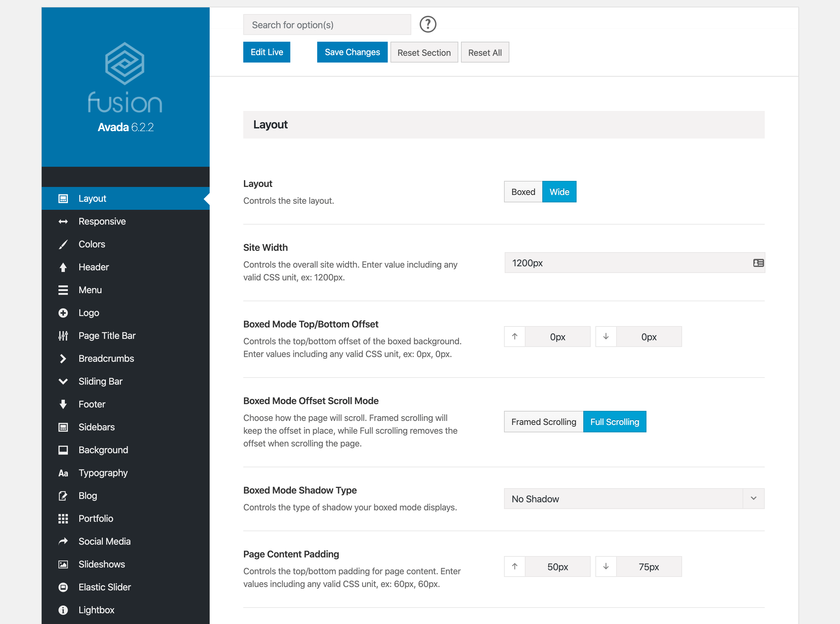Switch scroll mode to Framed Scrolling

(543, 422)
